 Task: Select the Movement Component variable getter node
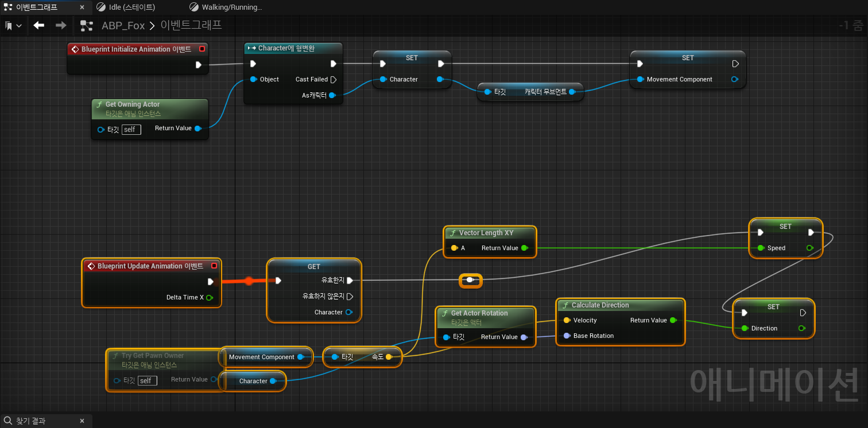[x=266, y=357]
